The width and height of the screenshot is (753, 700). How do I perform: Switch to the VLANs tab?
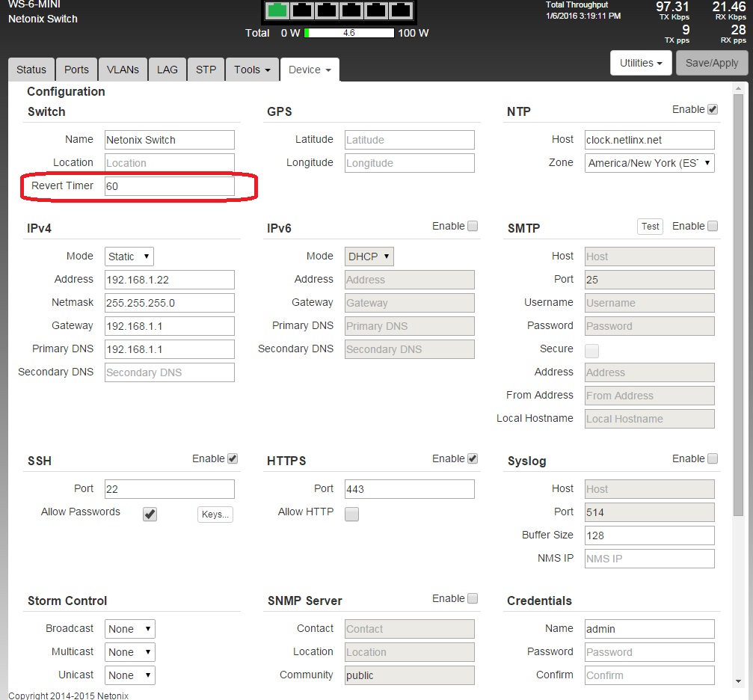click(123, 70)
